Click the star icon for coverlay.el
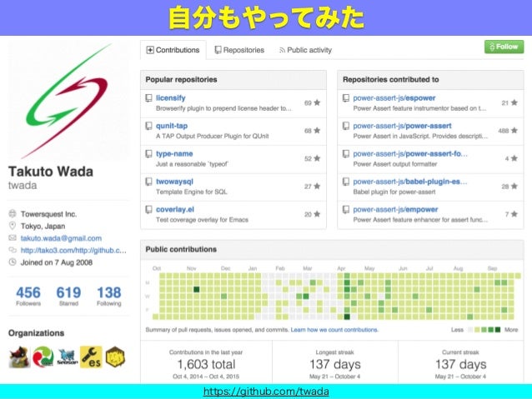 tap(317, 214)
